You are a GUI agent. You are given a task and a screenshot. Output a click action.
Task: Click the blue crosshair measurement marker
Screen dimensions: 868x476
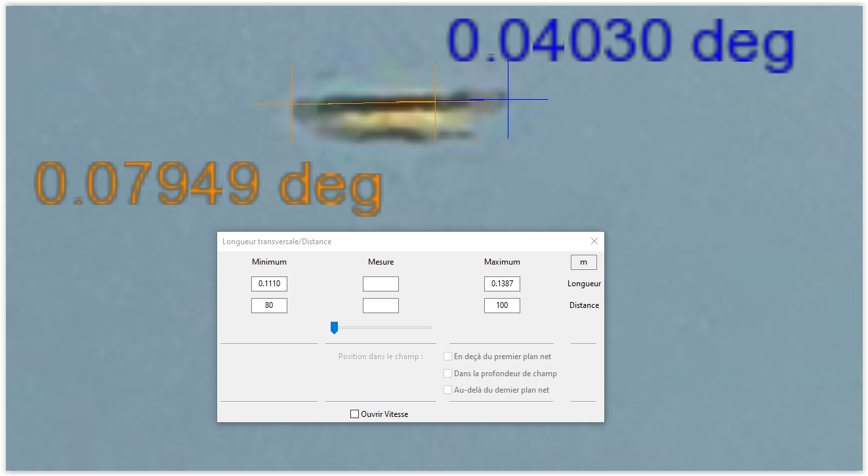coord(508,100)
